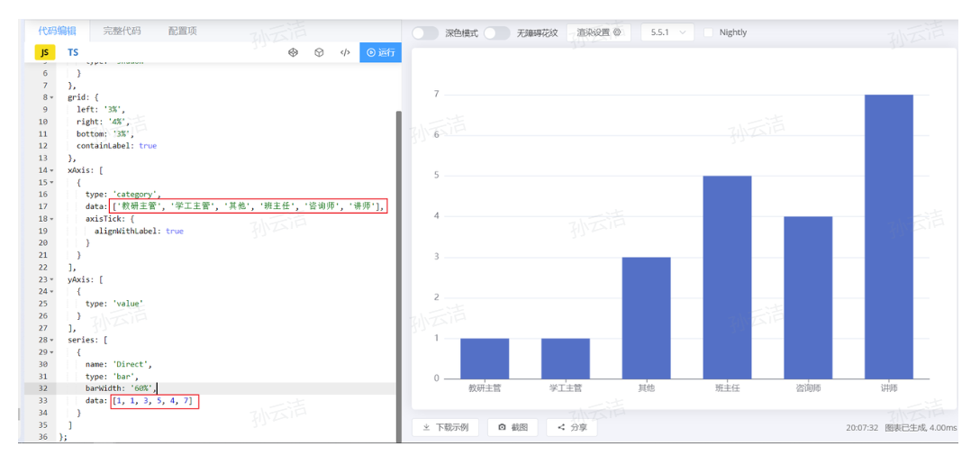This screenshot has width=980, height=474.
Task: Click name: 'Direct' on line 30
Action: pos(119,364)
